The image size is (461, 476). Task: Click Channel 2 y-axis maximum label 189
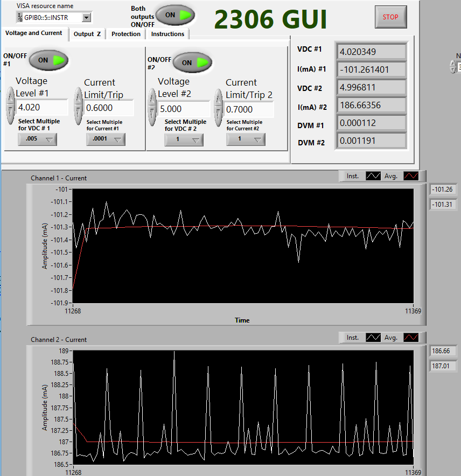64,351
